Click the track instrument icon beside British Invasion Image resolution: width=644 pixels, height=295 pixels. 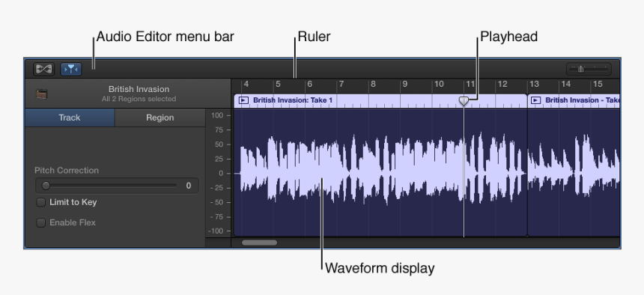(41, 94)
